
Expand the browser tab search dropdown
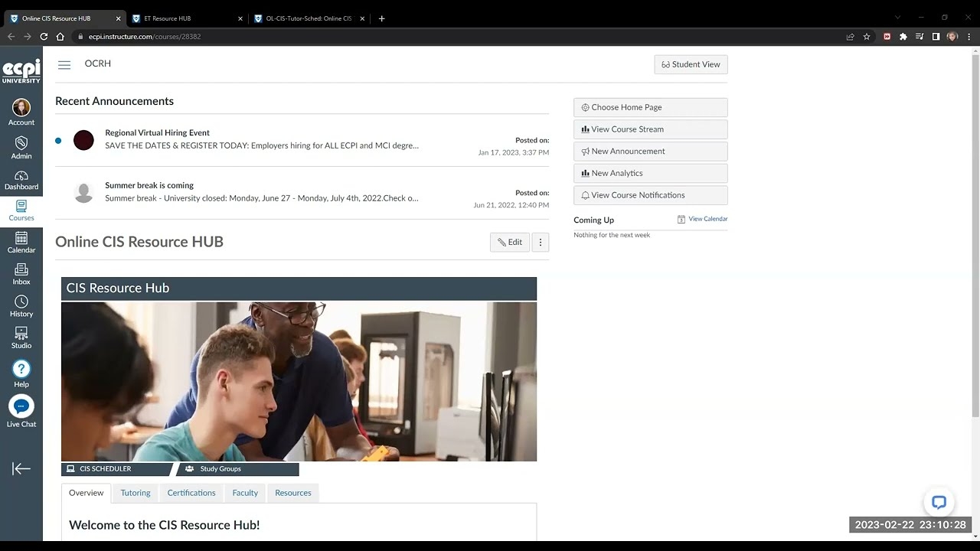pyautogui.click(x=897, y=18)
